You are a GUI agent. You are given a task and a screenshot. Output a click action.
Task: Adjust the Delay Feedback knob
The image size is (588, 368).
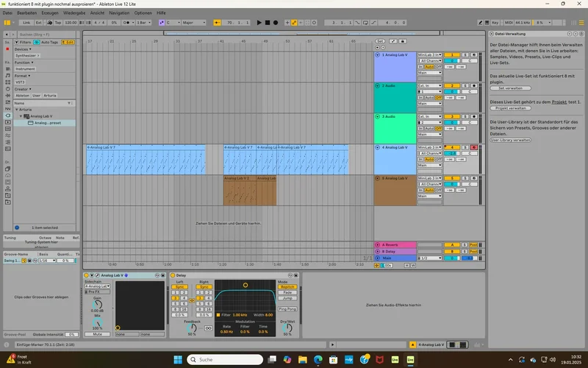[x=192, y=328]
